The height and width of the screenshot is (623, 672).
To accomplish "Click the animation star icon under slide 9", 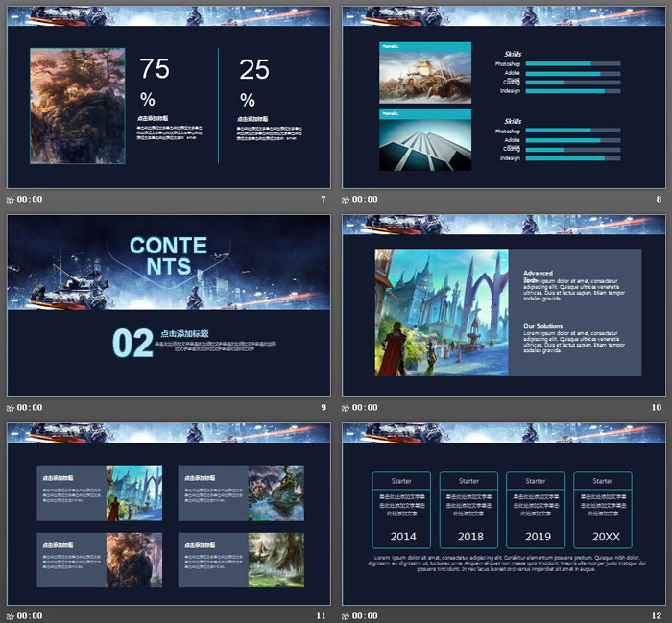I will [x=11, y=408].
